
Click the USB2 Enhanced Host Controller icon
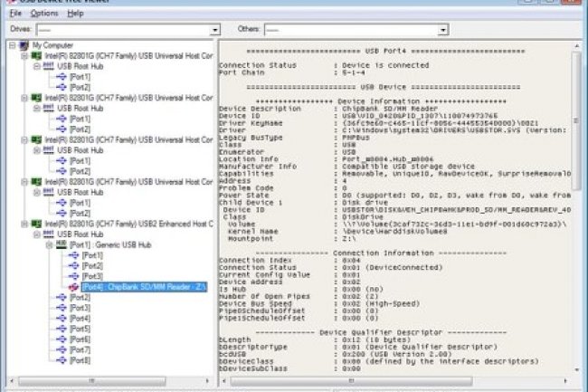click(36, 224)
